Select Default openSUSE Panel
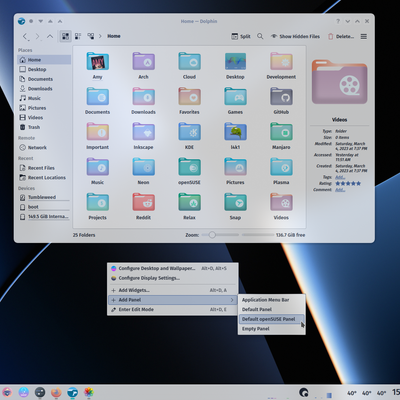The height and width of the screenshot is (400, 400). pyautogui.click(x=272, y=319)
